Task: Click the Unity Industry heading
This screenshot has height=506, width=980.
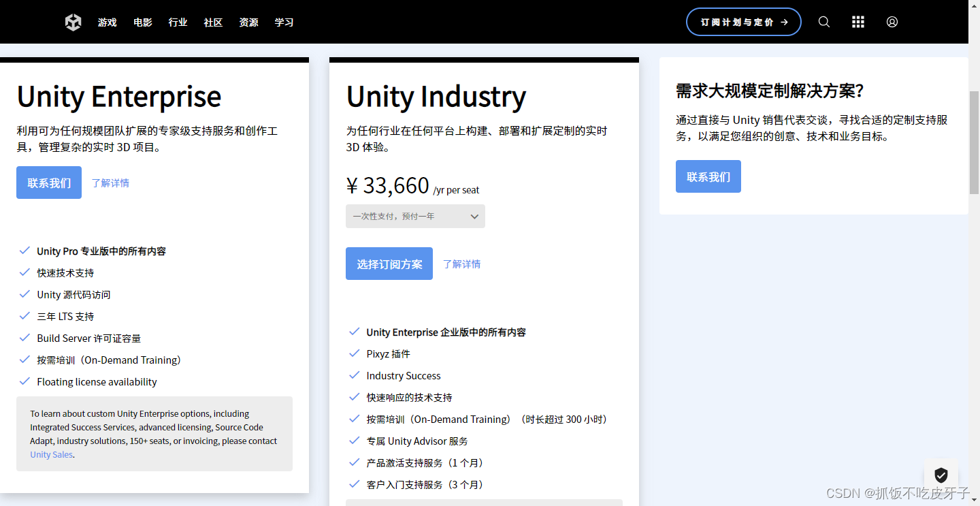Action: click(x=436, y=96)
